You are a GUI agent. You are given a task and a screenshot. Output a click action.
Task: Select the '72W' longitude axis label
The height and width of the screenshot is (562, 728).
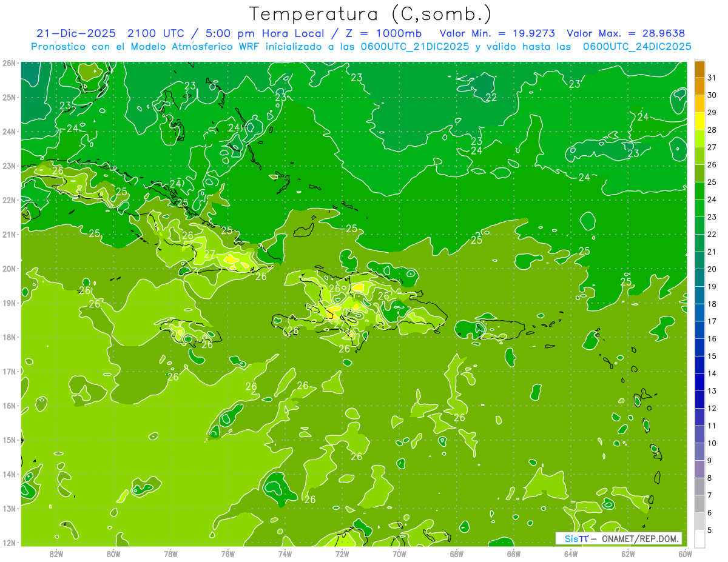(x=342, y=554)
